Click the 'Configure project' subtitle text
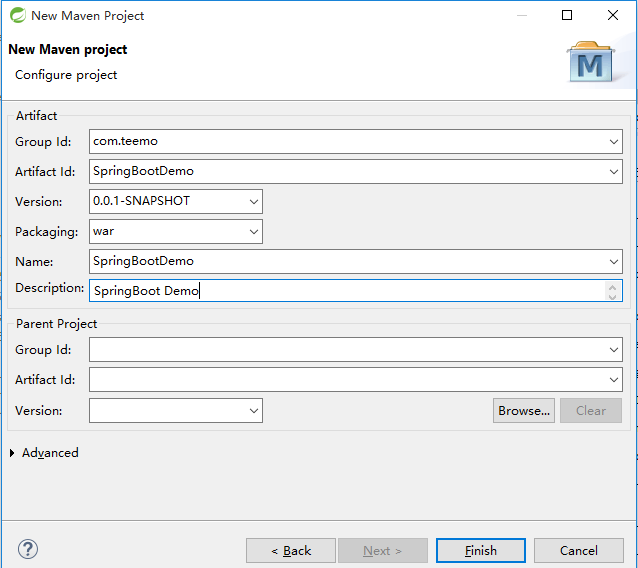The image size is (638, 568). (x=66, y=75)
